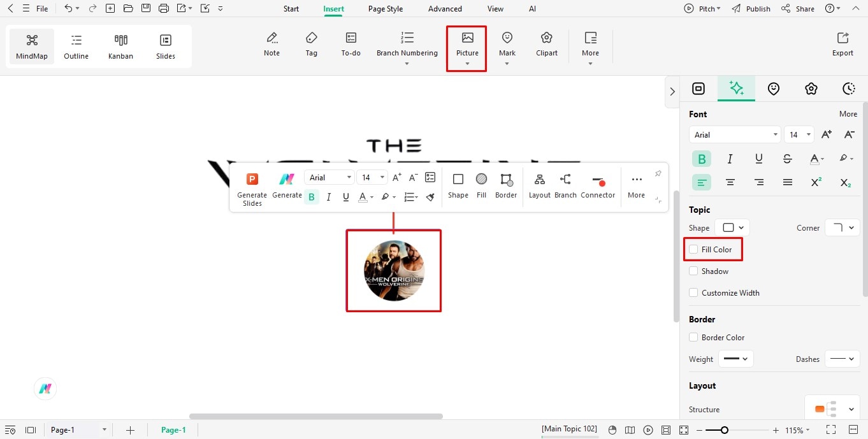This screenshot has width=868, height=439.
Task: Open the topic Shape dropdown
Action: coord(732,227)
